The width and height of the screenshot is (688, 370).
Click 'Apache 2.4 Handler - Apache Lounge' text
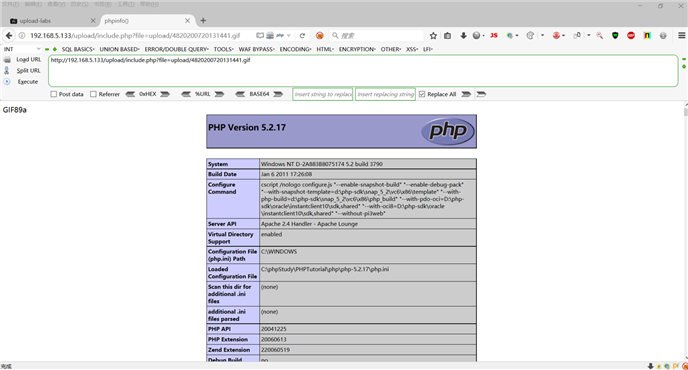(309, 224)
